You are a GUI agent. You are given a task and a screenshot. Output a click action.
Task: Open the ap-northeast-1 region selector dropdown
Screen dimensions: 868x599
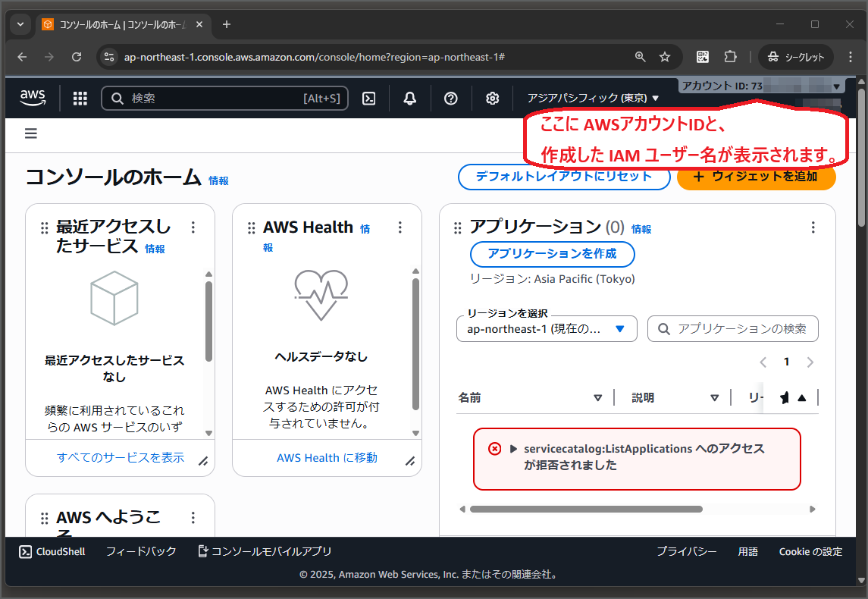[x=546, y=328]
